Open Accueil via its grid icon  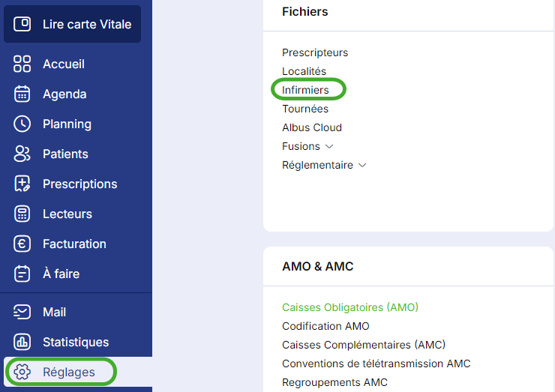(22, 64)
